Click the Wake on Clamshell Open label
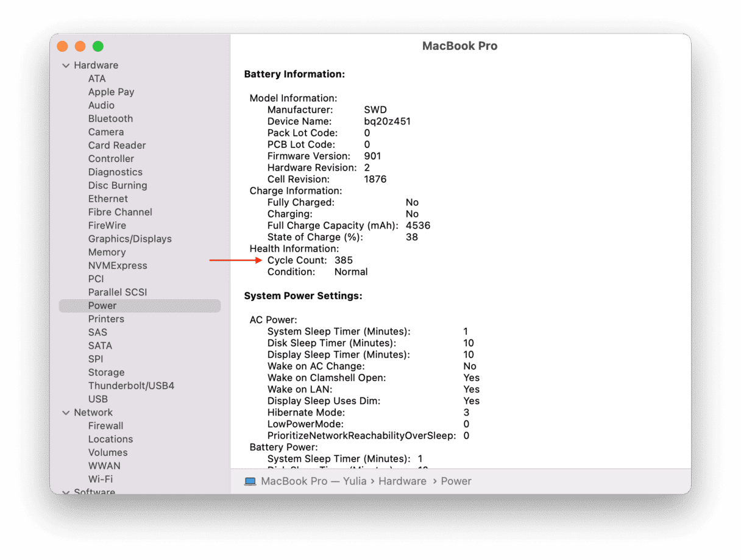Viewport: 741px width, 560px height. [327, 378]
